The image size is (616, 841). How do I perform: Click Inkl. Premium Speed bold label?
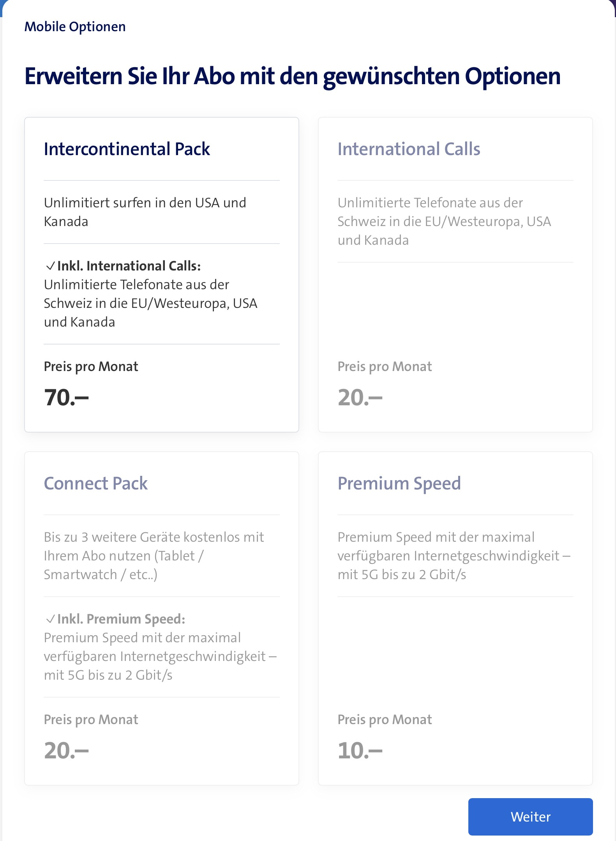point(121,619)
